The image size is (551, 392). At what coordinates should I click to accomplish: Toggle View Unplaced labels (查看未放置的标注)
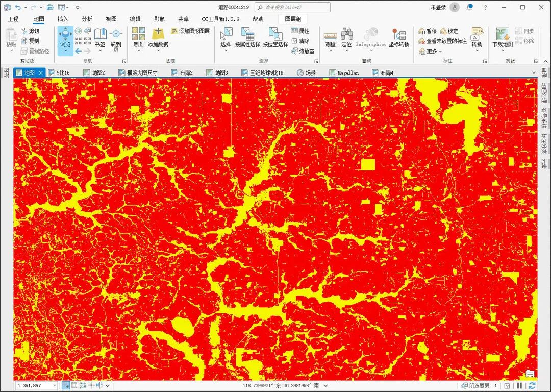click(442, 41)
